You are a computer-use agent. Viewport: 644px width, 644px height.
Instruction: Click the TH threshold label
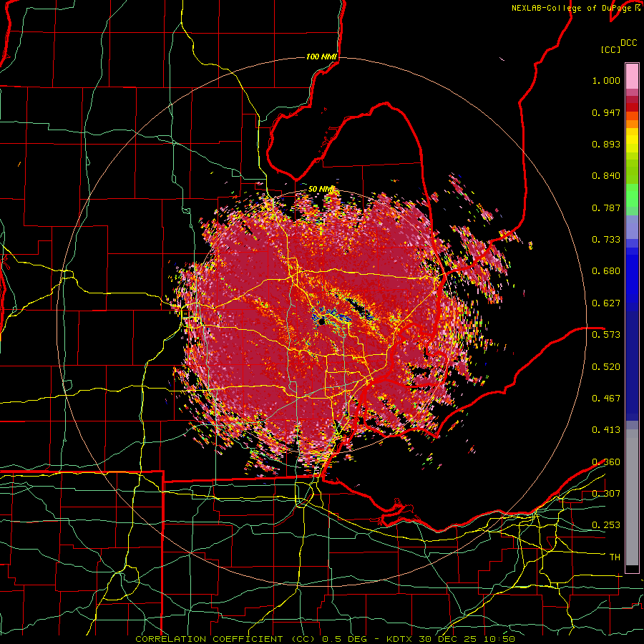coord(615,557)
